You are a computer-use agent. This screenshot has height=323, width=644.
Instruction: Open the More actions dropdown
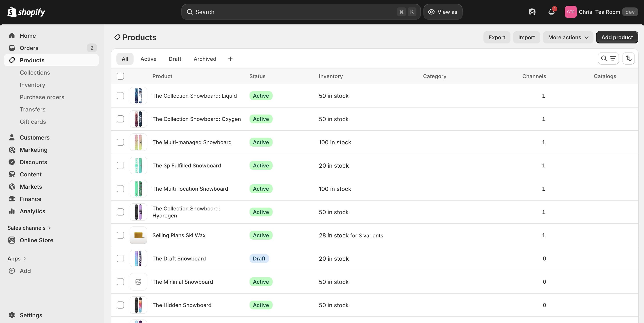pos(568,38)
